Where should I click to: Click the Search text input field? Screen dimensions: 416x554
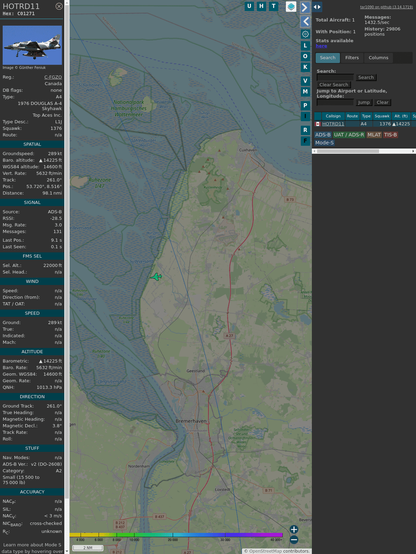coord(335,77)
